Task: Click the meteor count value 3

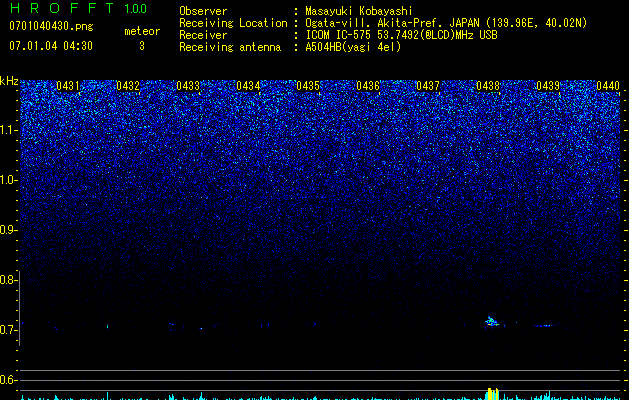Action: point(142,46)
